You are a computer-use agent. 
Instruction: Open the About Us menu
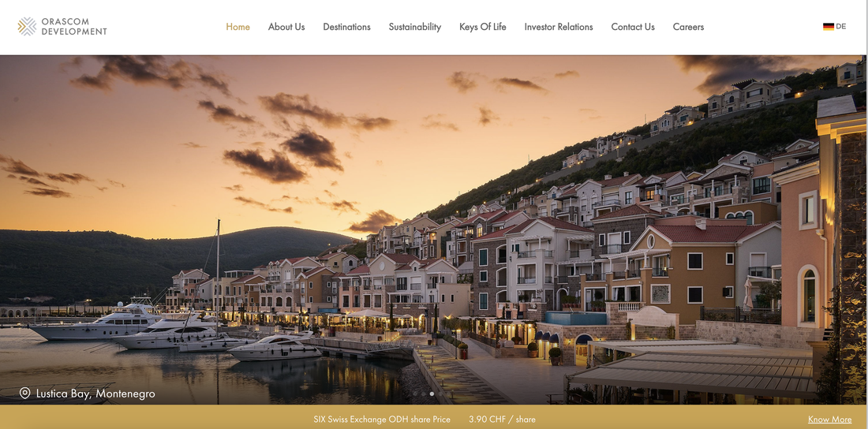pyautogui.click(x=286, y=27)
